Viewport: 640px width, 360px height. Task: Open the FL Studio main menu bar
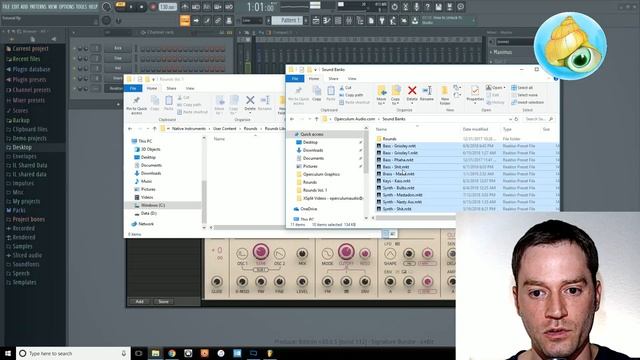49,7
